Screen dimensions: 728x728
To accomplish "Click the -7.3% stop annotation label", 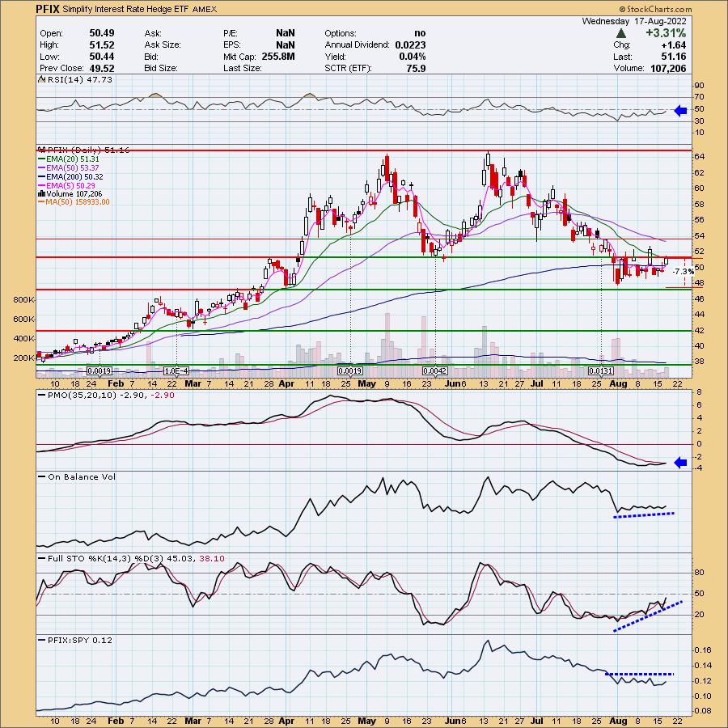I will click(x=684, y=271).
